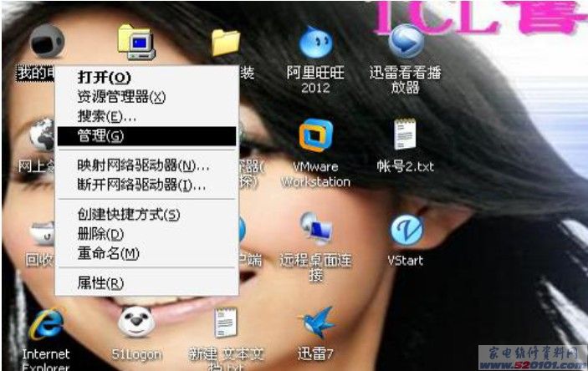
Task: Click the 远程桌面连接 remote desktop icon
Action: point(315,229)
